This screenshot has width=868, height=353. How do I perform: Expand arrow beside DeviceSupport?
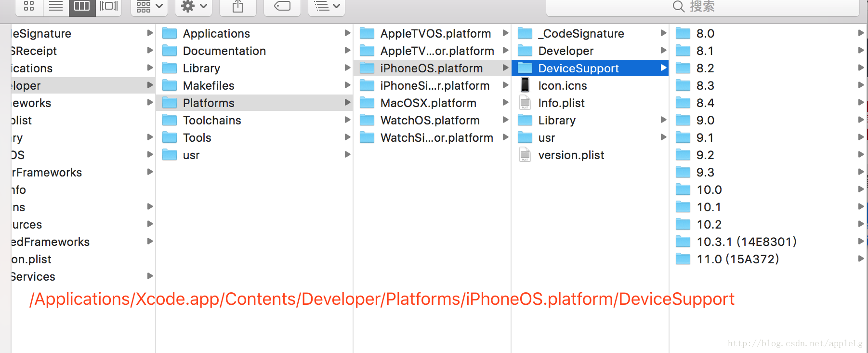(663, 68)
